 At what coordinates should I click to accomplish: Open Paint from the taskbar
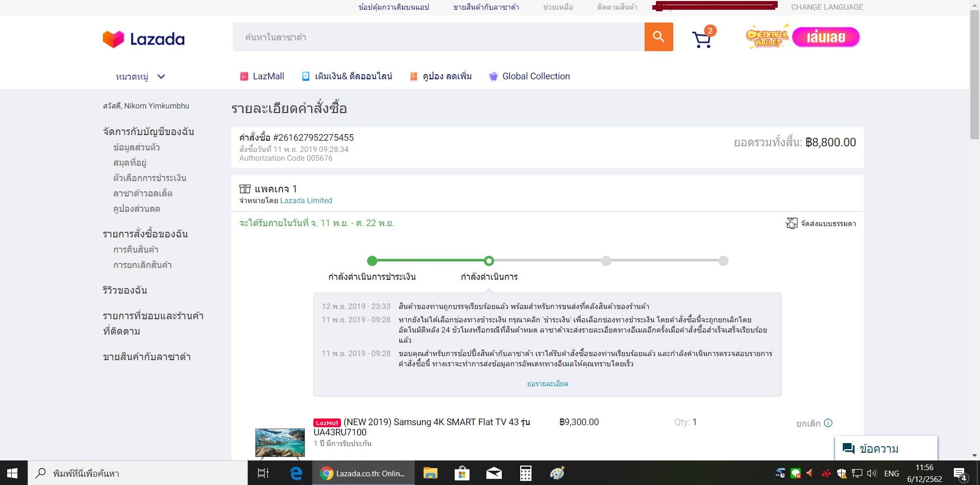557,473
